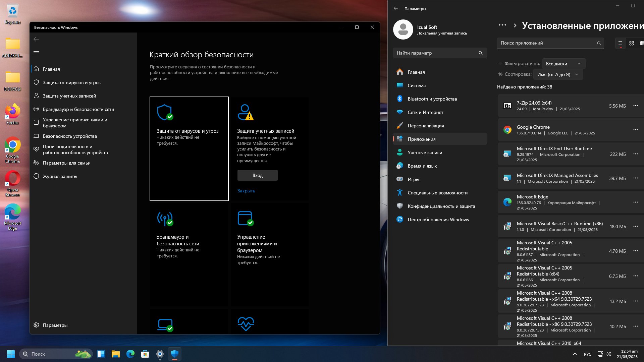644x362 pixels.
Task: Go back in the Settings window
Action: [396, 8]
